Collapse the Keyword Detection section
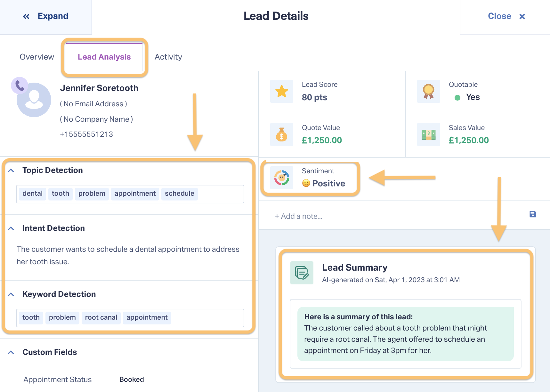Screen dimensions: 550x392 (11, 294)
